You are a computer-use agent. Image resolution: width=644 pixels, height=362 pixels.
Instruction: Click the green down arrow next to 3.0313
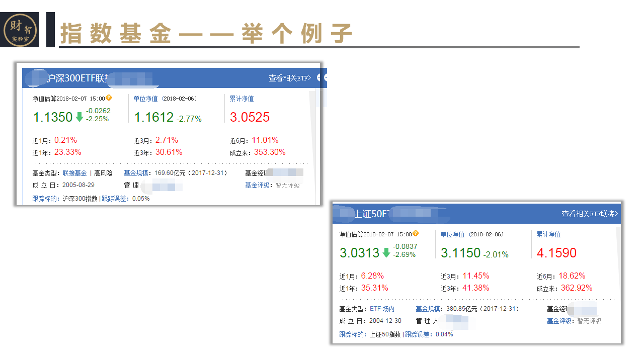click(386, 253)
